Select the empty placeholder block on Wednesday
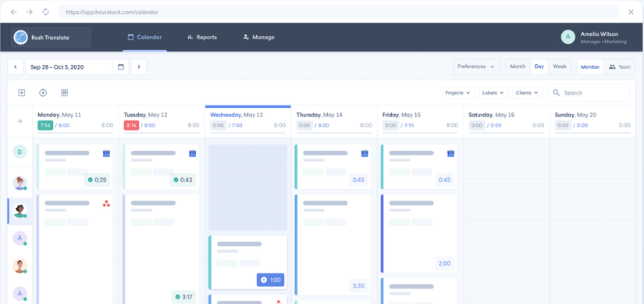 tap(247, 188)
